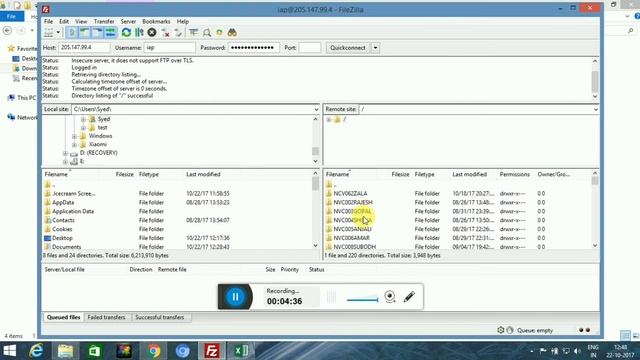Refresh the file and folder lists
The width and height of the screenshot is (640, 360).
tap(126, 32)
